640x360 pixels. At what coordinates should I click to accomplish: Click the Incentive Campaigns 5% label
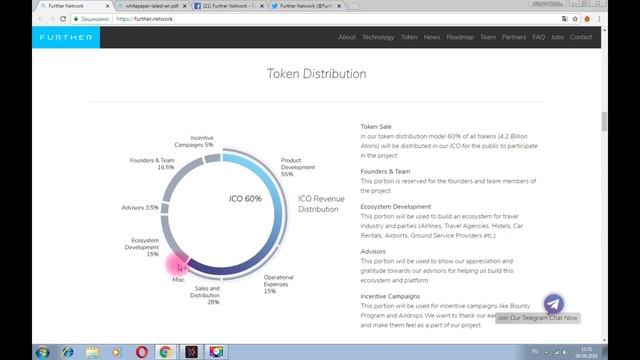[x=194, y=141]
